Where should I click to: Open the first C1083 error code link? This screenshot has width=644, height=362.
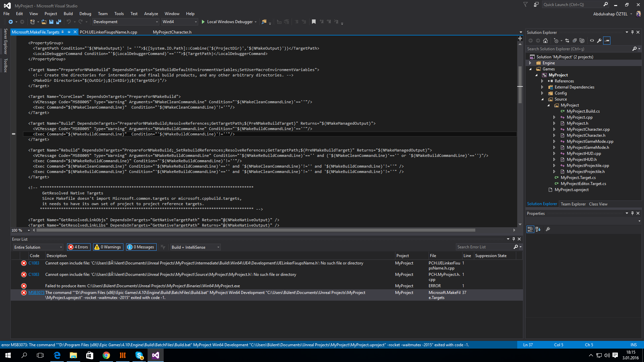[34, 263]
